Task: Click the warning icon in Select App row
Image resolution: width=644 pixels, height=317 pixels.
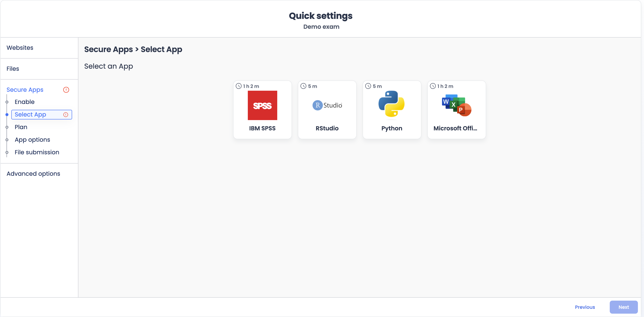Action: point(66,115)
